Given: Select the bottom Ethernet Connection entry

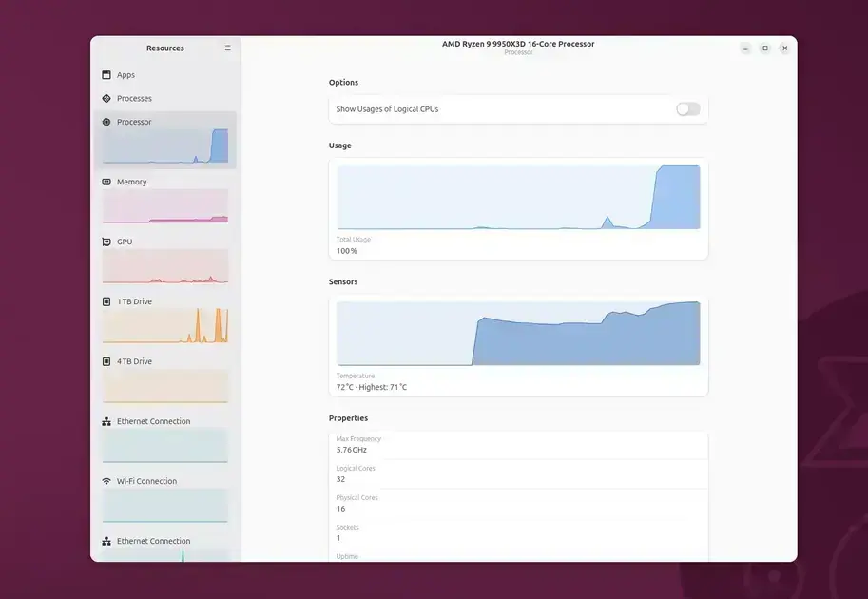Looking at the screenshot, I should [165, 549].
